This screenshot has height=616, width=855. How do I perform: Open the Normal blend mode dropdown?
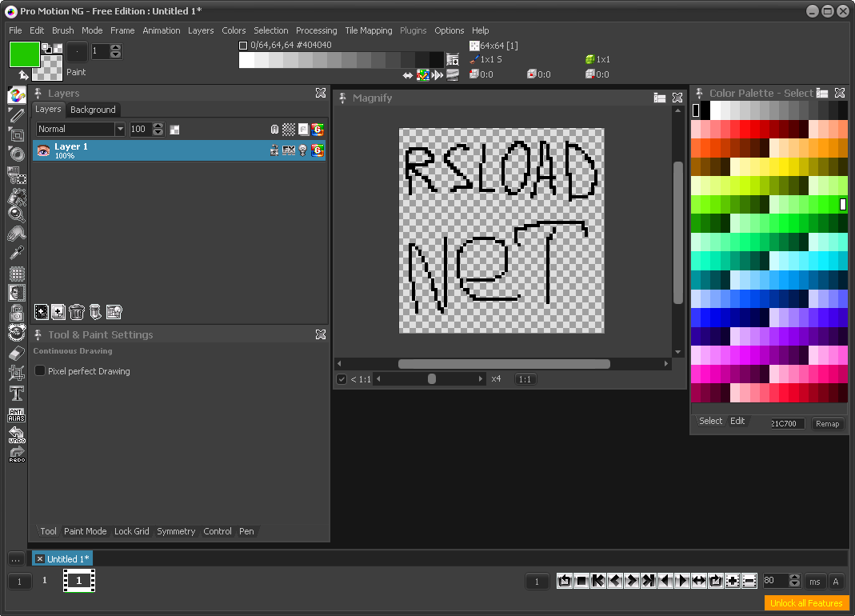point(120,129)
